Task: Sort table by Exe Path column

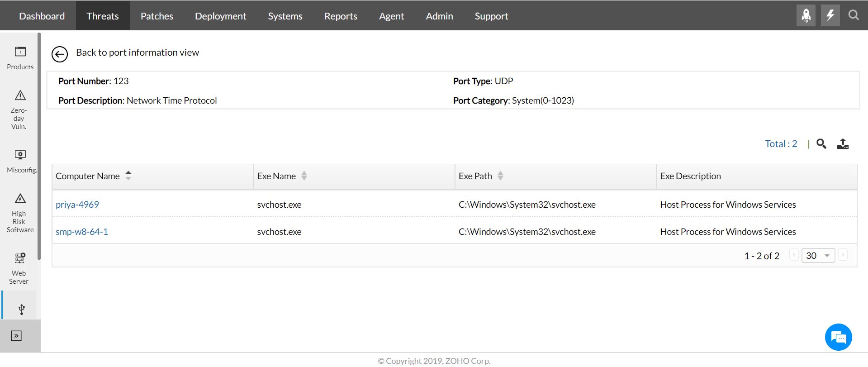Action: [x=500, y=176]
